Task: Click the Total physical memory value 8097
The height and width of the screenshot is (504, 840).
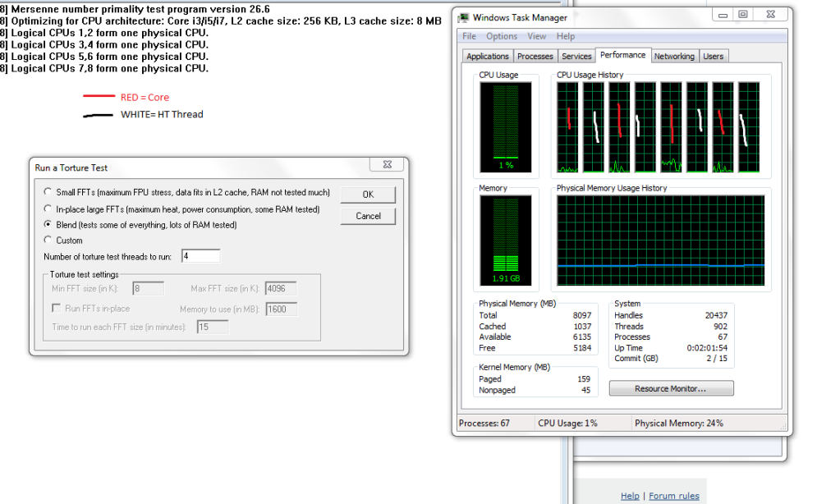Action: (582, 315)
